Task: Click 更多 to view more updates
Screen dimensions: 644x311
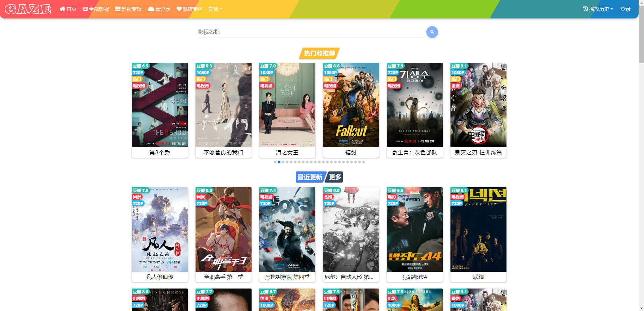Action: coord(335,177)
